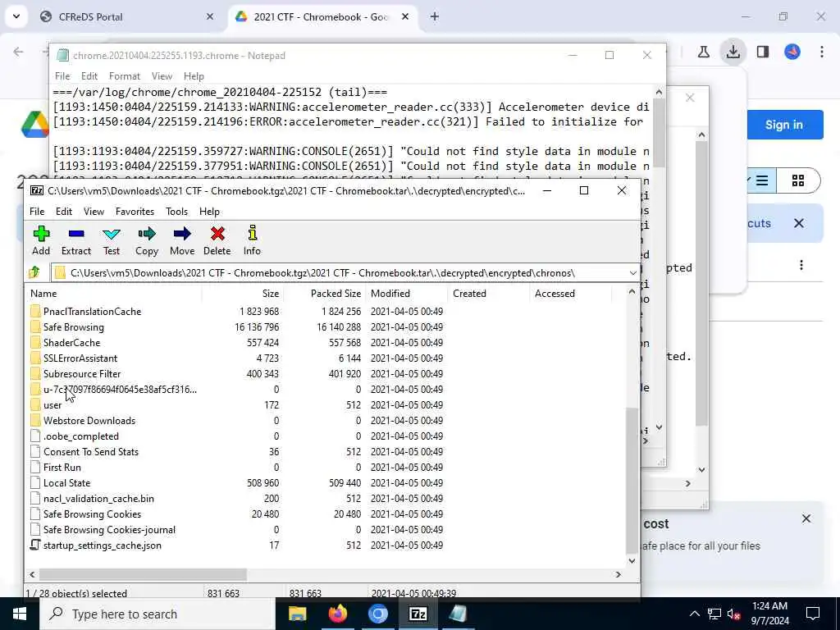Click Notepad scroll-up arrow

click(x=659, y=92)
